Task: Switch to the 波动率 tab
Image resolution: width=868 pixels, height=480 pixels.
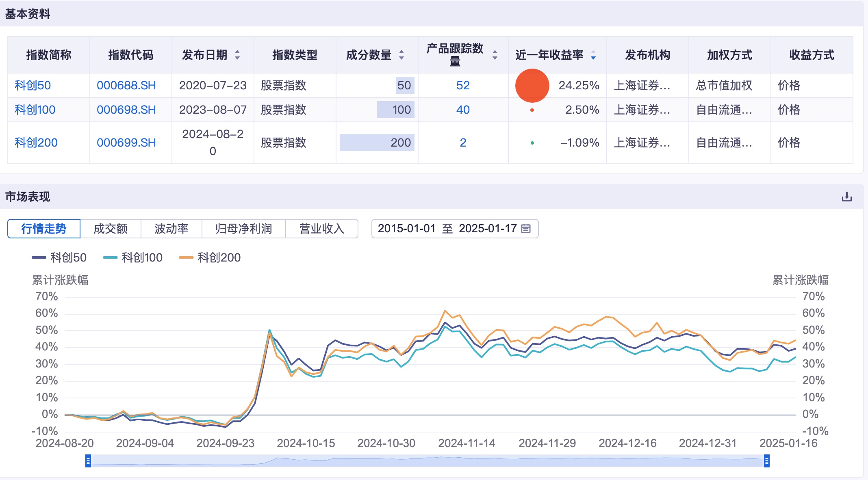Action: click(171, 229)
